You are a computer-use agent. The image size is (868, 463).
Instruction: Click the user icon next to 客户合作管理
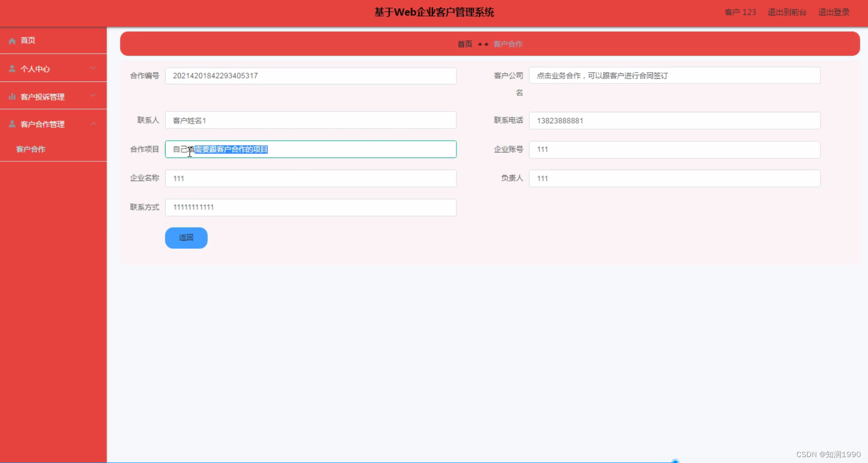(12, 124)
